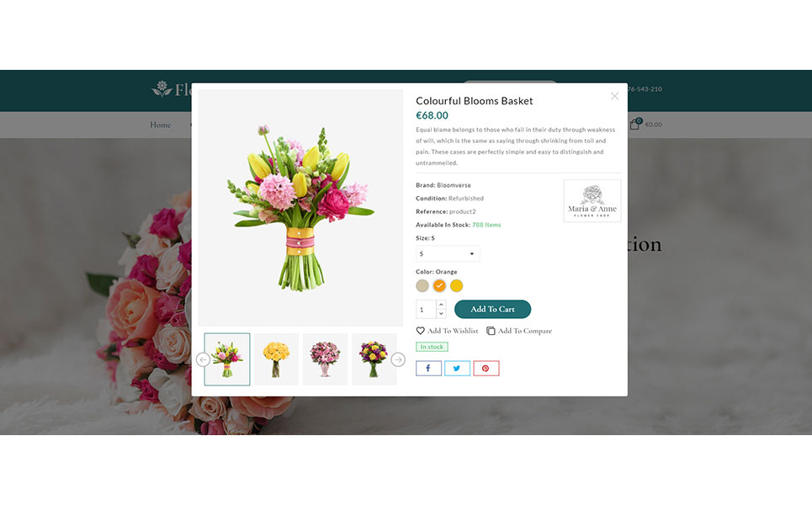Open the Maria & Anne brand logo
The width and height of the screenshot is (812, 505).
pos(592,201)
